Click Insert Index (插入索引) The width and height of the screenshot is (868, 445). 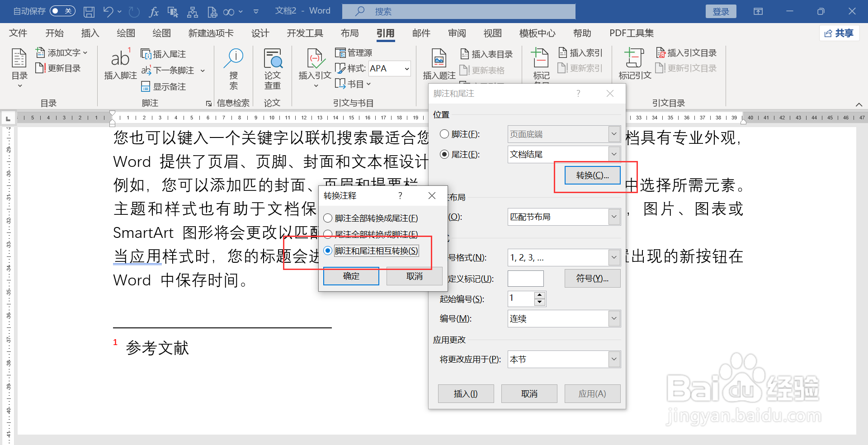click(580, 53)
